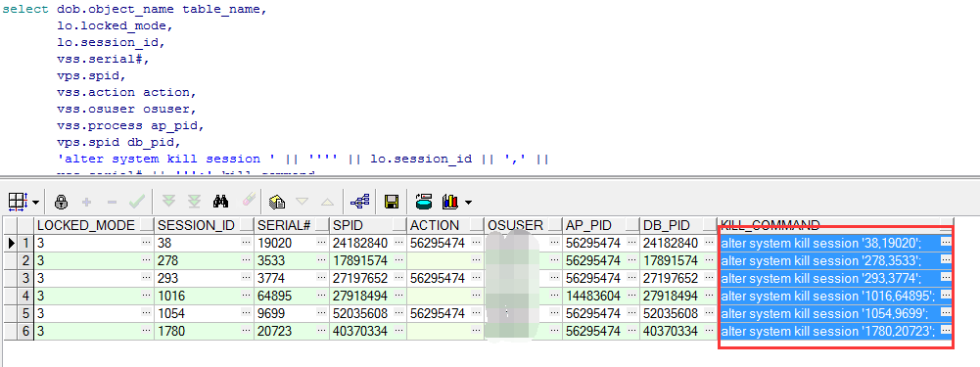This screenshot has width=980, height=367.
Task: Open ellipsis editor for SPID 27197652
Action: point(398,278)
